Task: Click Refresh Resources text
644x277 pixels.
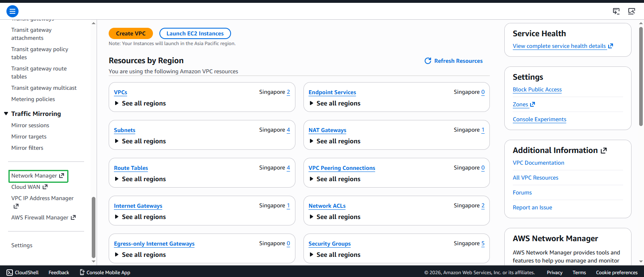Action: [458, 61]
